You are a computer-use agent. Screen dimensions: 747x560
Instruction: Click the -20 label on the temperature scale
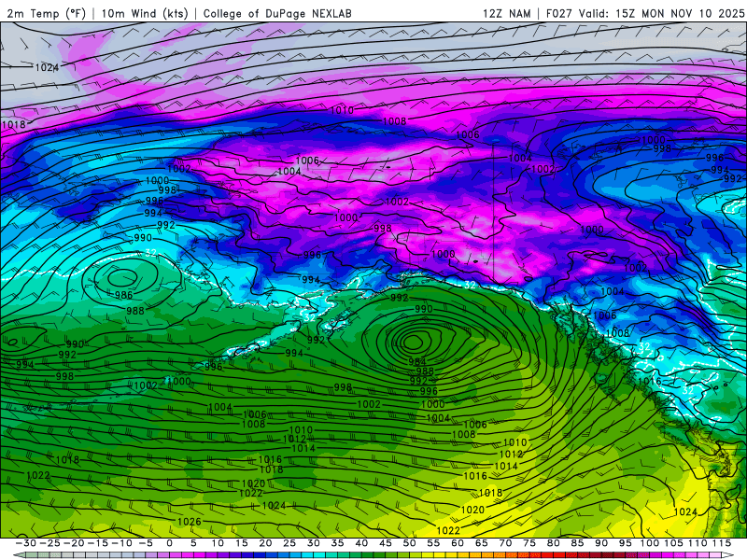pos(74,543)
